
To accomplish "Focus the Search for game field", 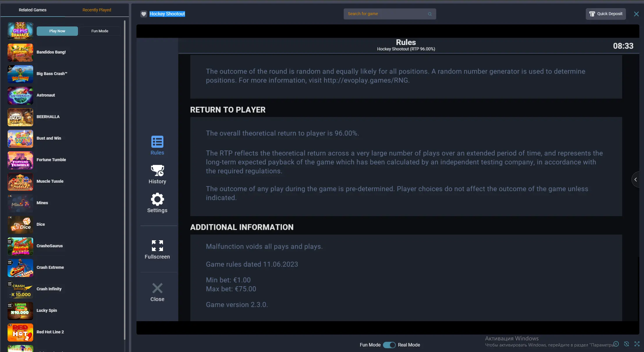I will click(x=390, y=14).
